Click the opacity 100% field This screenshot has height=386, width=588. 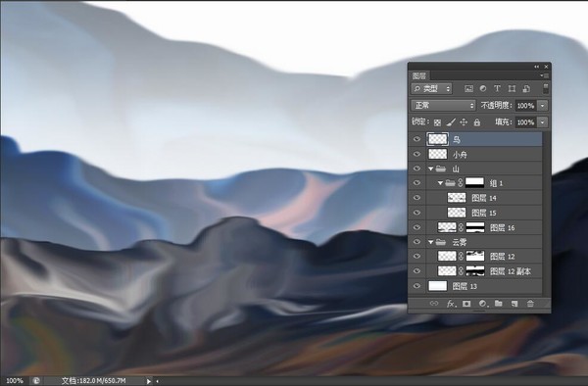(x=525, y=106)
